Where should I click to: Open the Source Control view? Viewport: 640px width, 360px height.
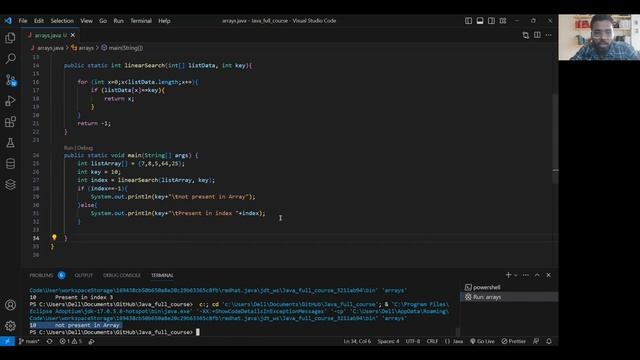(x=10, y=80)
